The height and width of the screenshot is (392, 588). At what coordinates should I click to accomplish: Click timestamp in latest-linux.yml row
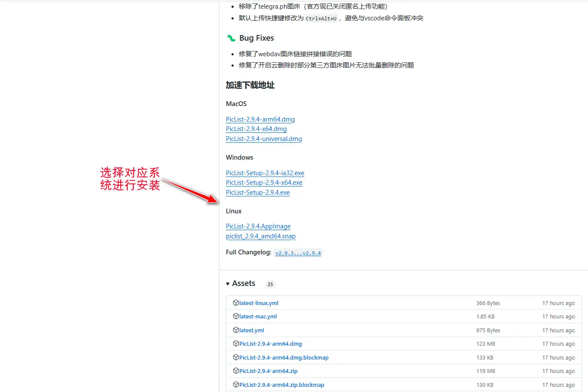click(559, 303)
